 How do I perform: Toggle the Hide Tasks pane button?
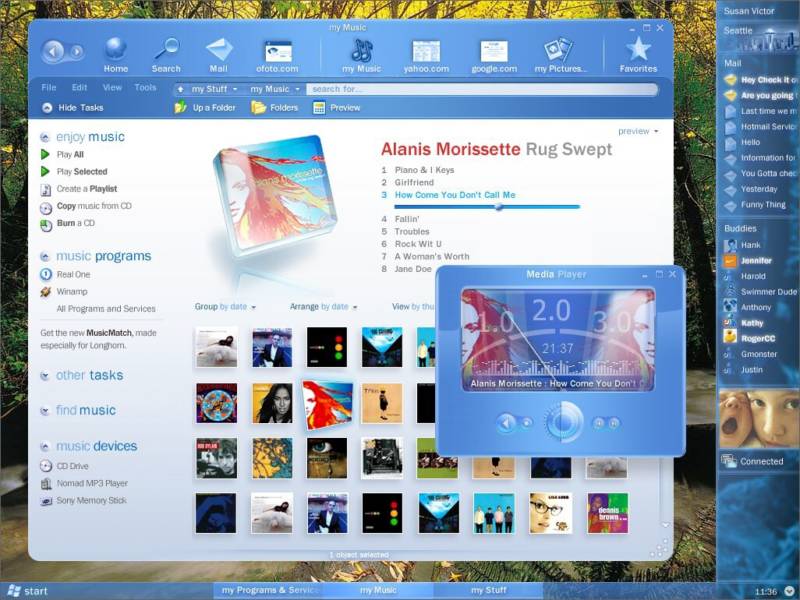(73, 108)
